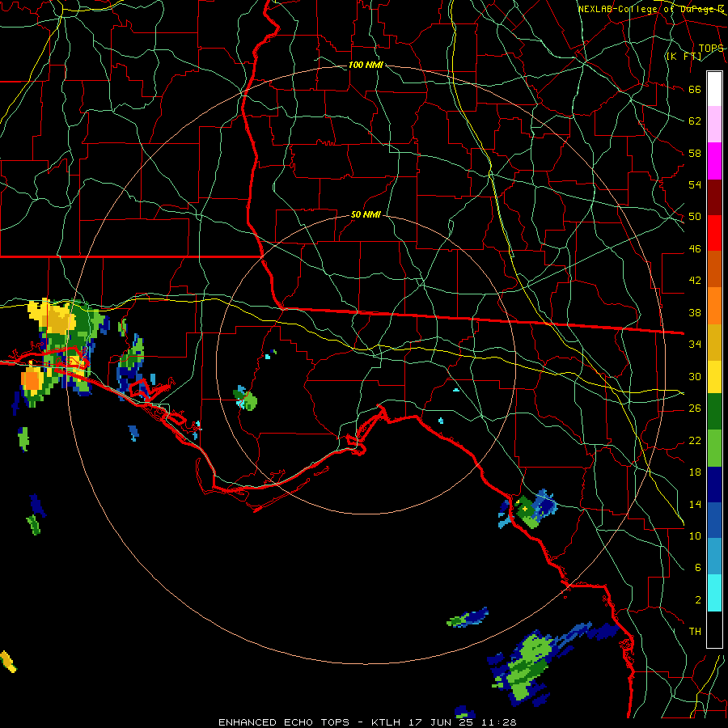Viewport: 728px width, 728px height.
Task: Click the legend value 6
Action: [x=697, y=568]
